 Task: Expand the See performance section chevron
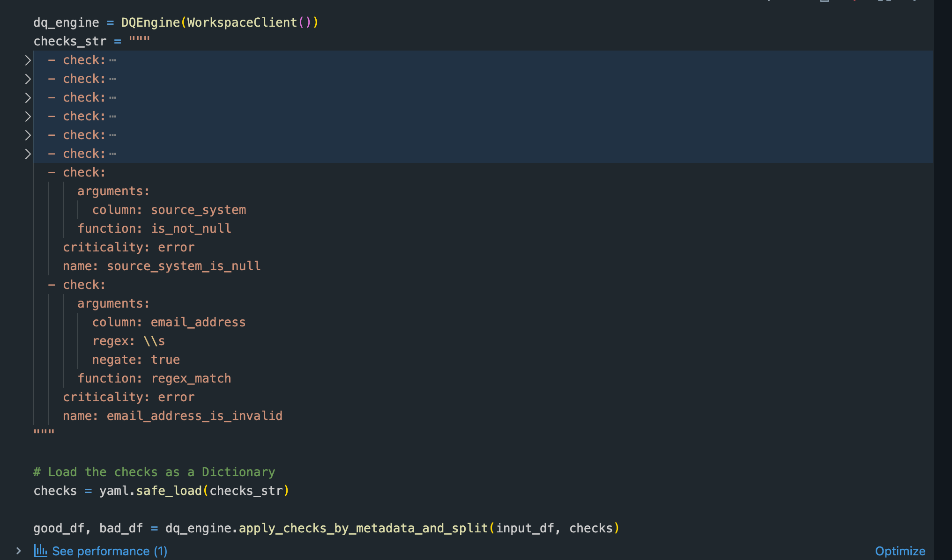pos(18,551)
